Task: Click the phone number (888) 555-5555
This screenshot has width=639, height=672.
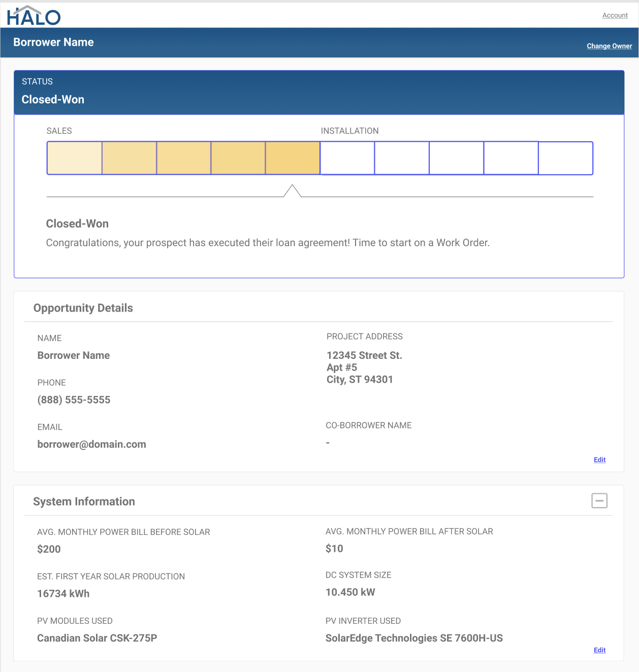Action: pyautogui.click(x=74, y=400)
